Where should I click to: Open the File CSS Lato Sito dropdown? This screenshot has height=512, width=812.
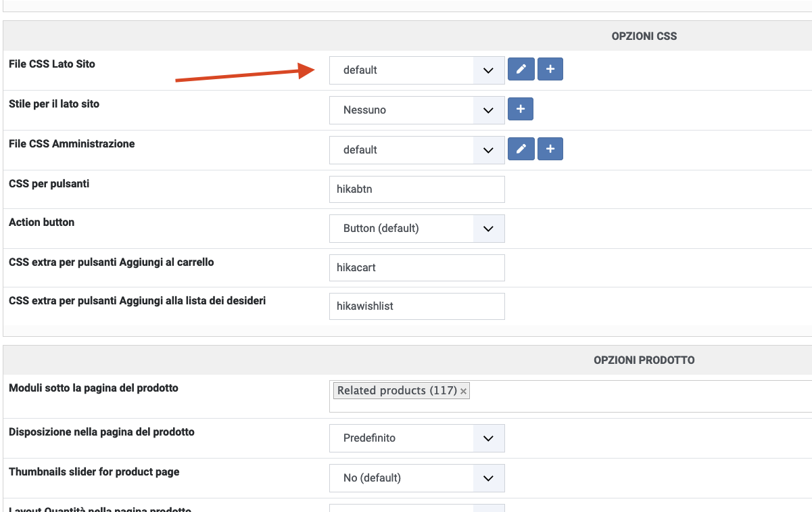tap(416, 70)
